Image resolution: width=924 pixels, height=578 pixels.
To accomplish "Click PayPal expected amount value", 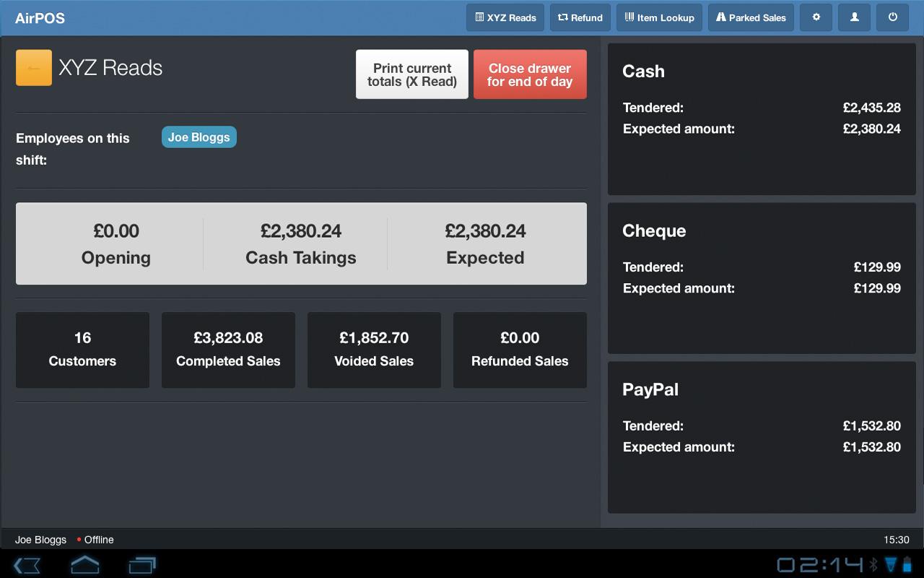I will coord(872,447).
